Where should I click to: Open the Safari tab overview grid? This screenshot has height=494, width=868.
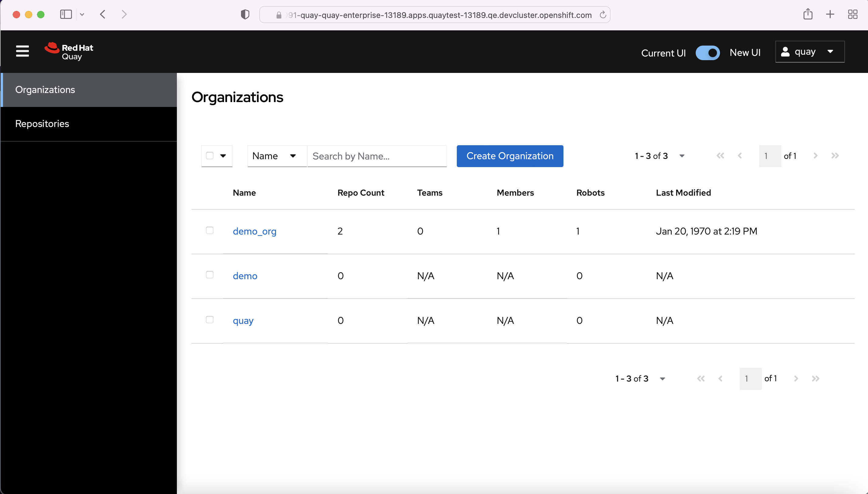tap(852, 14)
